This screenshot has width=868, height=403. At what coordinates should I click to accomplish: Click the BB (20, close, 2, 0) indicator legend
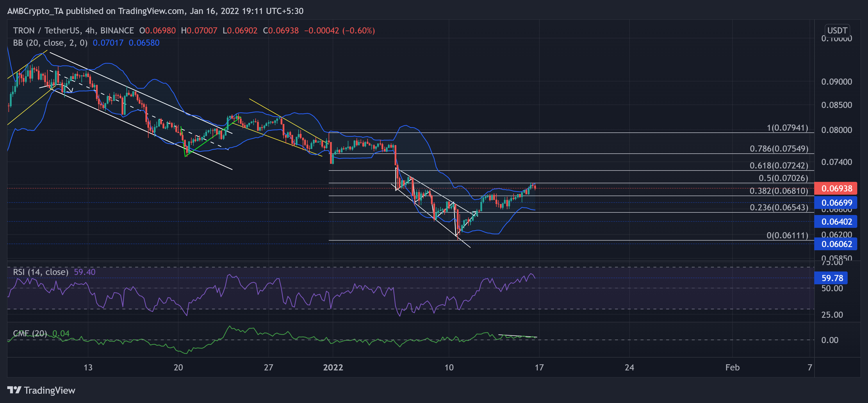50,43
